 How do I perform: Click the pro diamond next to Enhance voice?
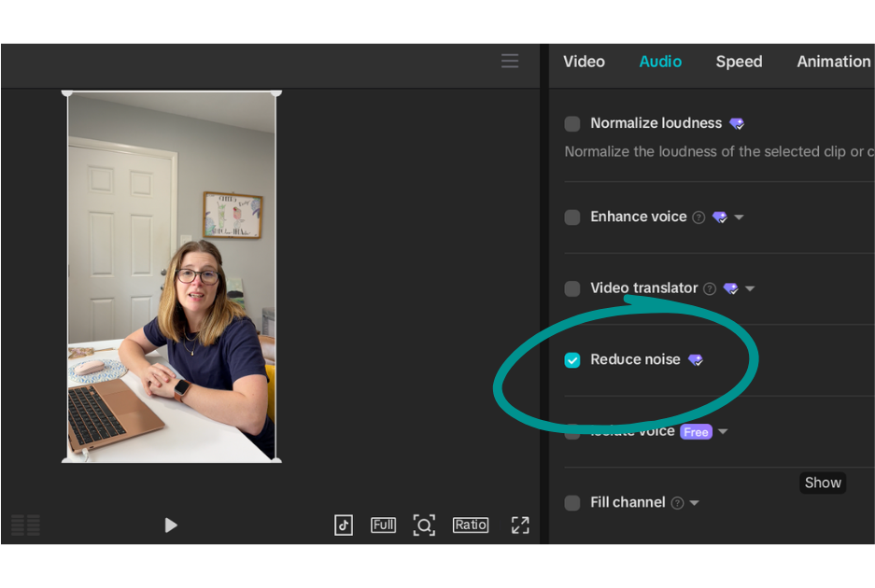tap(720, 217)
